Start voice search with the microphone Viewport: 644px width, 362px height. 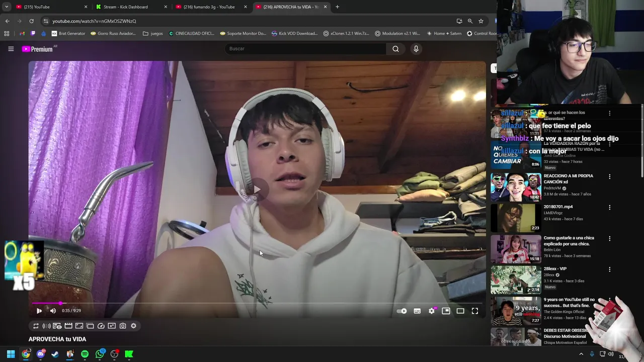pyautogui.click(x=416, y=49)
